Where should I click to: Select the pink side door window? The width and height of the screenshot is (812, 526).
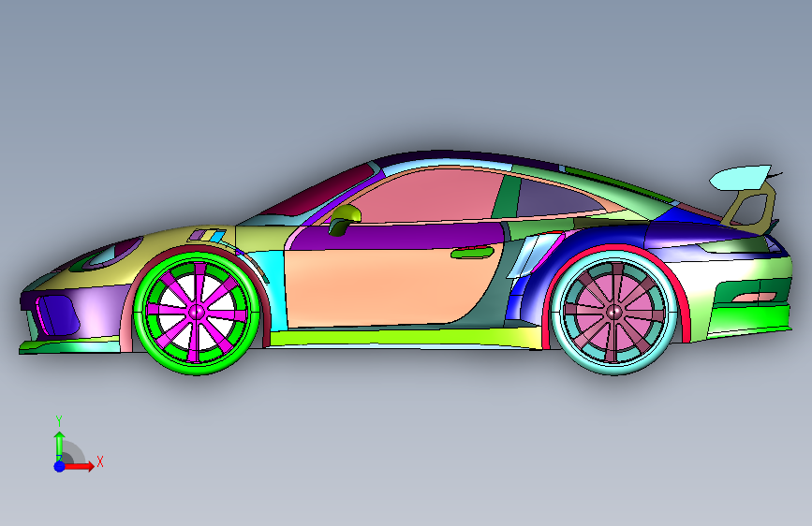tap(427, 197)
